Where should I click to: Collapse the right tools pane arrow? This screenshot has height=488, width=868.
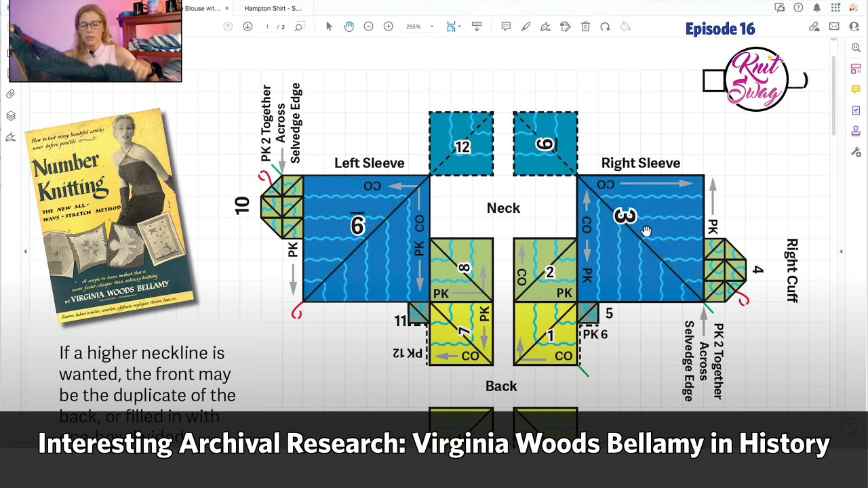point(841,251)
